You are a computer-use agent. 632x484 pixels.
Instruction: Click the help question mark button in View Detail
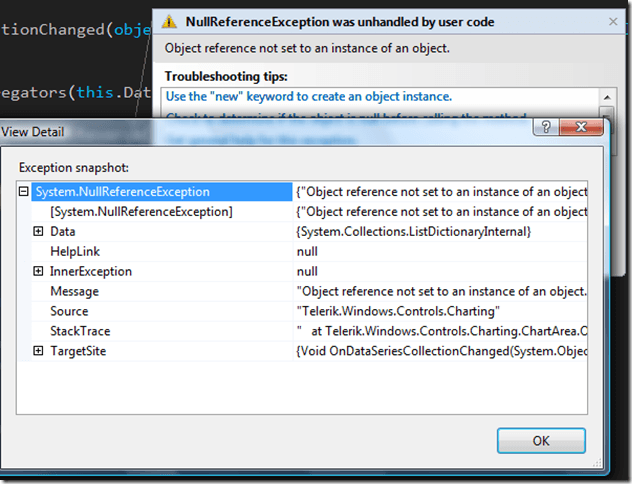click(544, 129)
